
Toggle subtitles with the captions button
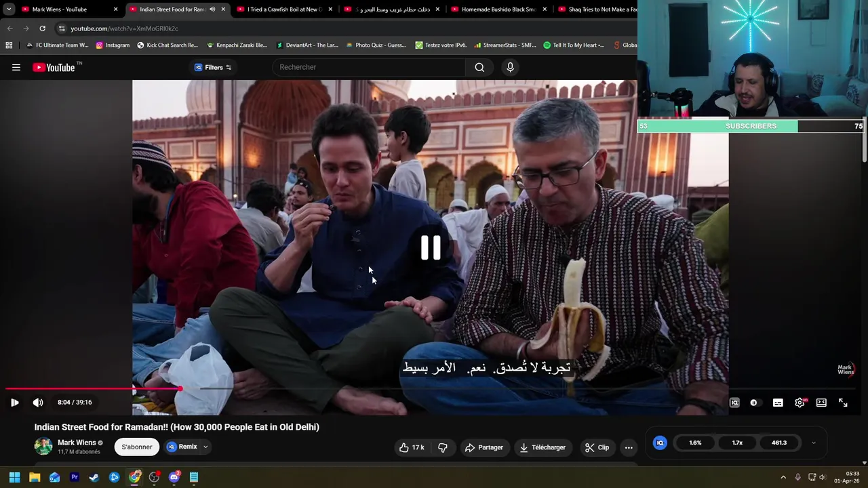(778, 403)
